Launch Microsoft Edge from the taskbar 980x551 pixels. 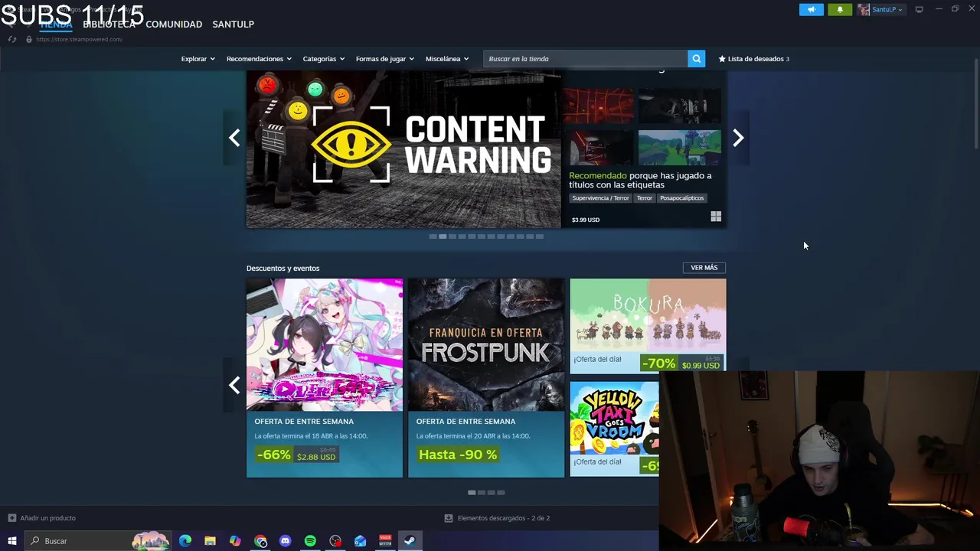coord(185,541)
